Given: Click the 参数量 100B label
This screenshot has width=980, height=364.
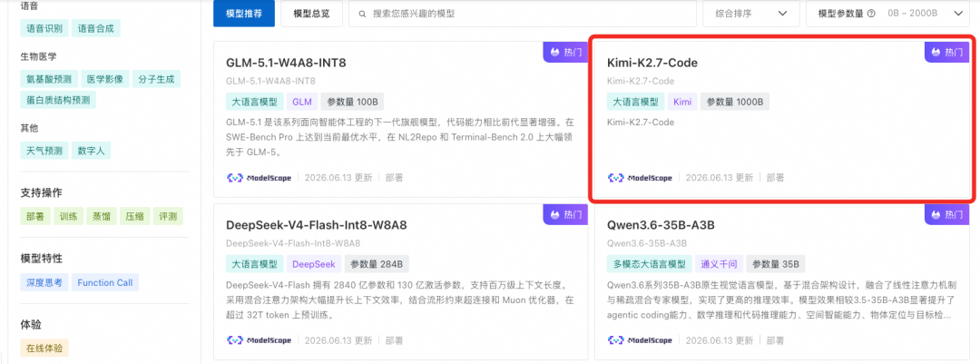Looking at the screenshot, I should tap(352, 102).
